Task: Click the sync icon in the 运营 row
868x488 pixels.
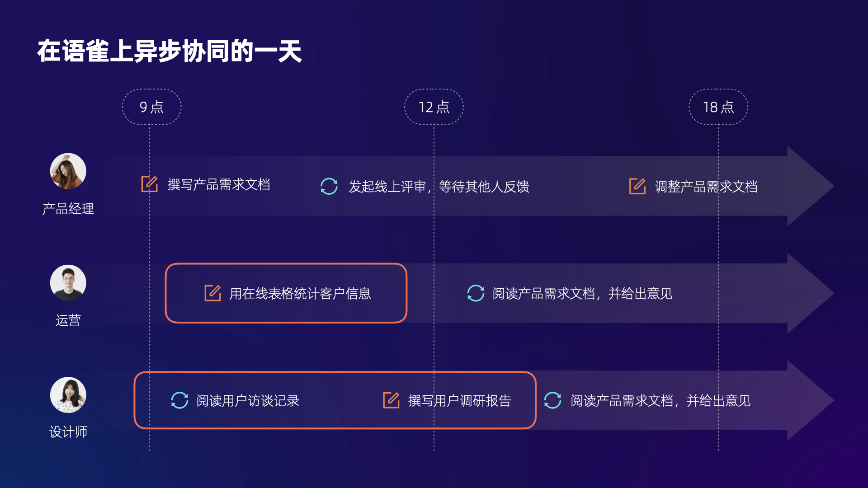Action: click(476, 293)
